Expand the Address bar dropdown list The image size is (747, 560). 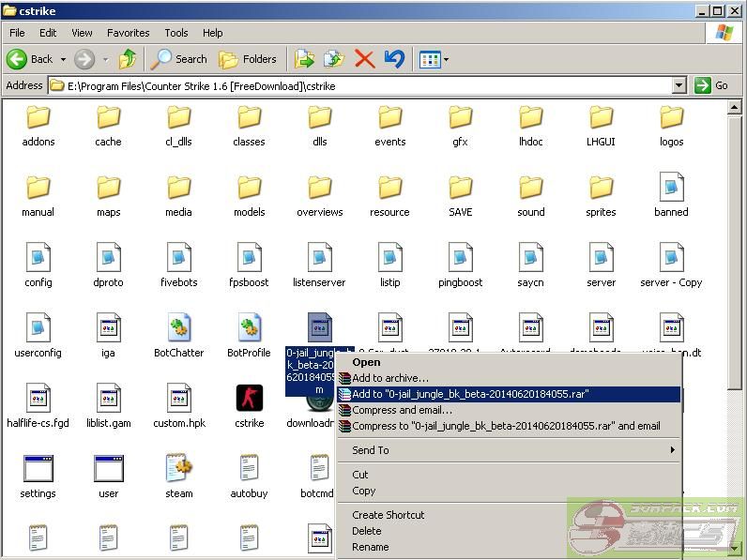pyautogui.click(x=679, y=85)
